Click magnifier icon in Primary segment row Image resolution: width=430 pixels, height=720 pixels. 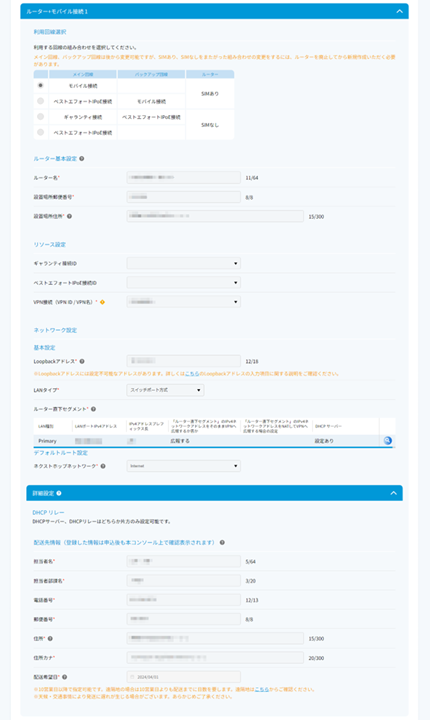(x=388, y=440)
